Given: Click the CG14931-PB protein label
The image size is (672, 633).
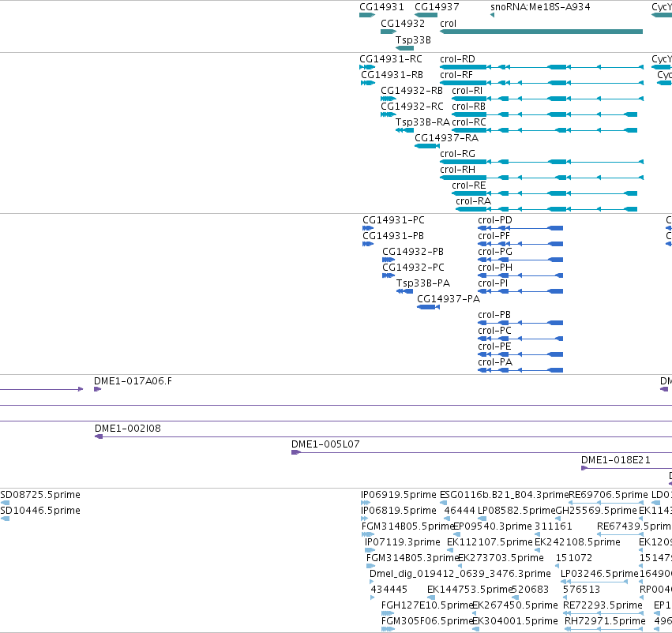Looking at the screenshot, I should 393,235.
